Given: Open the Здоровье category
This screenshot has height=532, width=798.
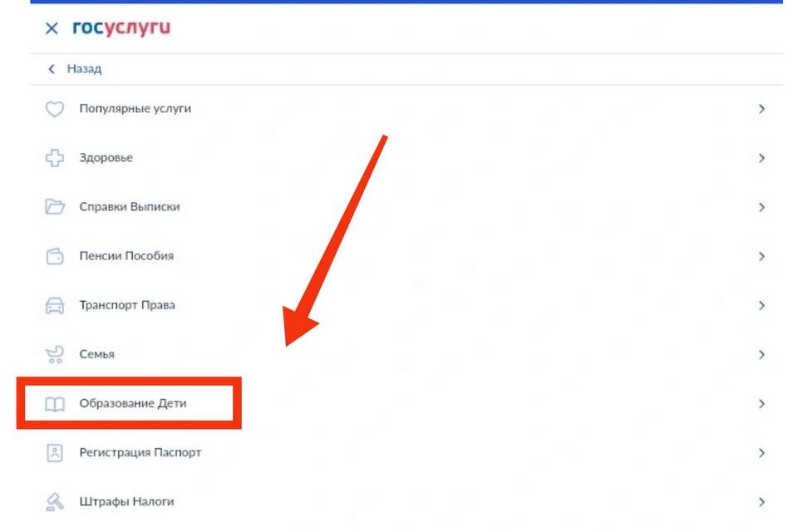Looking at the screenshot, I should [406, 158].
